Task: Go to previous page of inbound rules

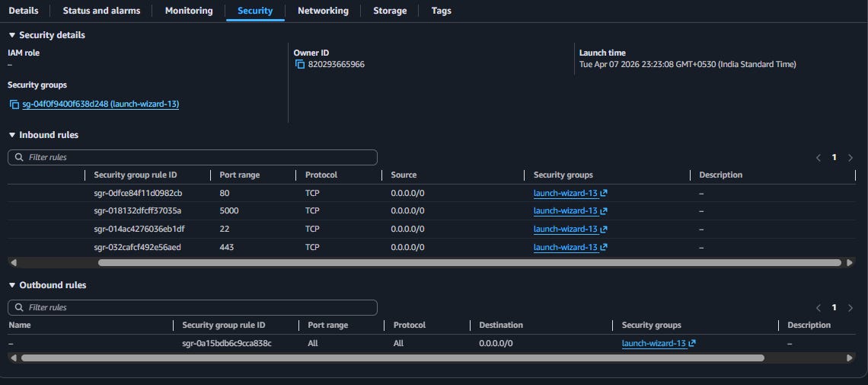Action: pos(819,158)
